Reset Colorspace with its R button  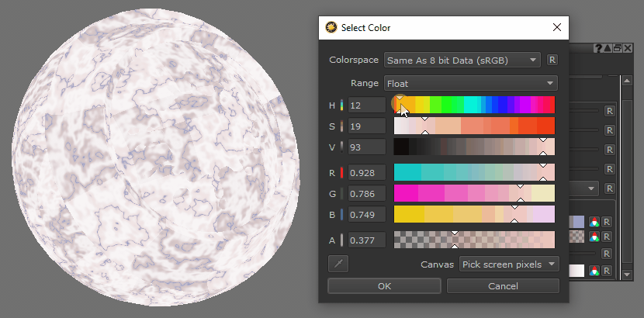[552, 60]
